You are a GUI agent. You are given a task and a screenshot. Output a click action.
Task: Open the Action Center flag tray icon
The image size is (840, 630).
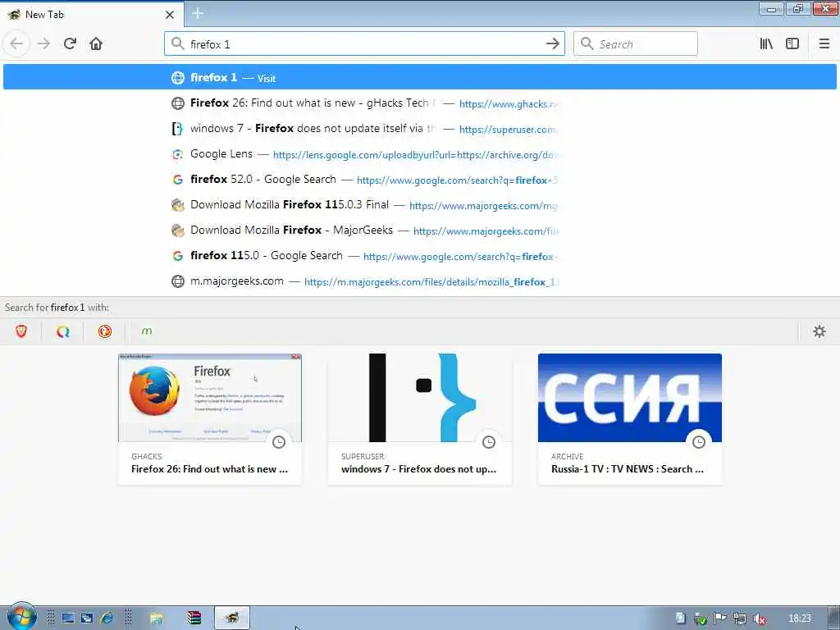pyautogui.click(x=720, y=619)
